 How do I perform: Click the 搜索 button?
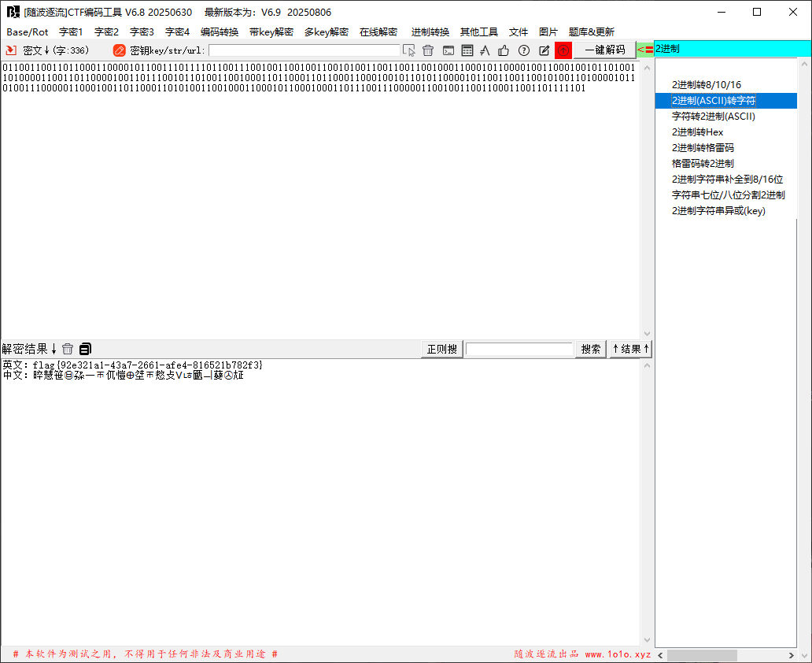coord(591,349)
